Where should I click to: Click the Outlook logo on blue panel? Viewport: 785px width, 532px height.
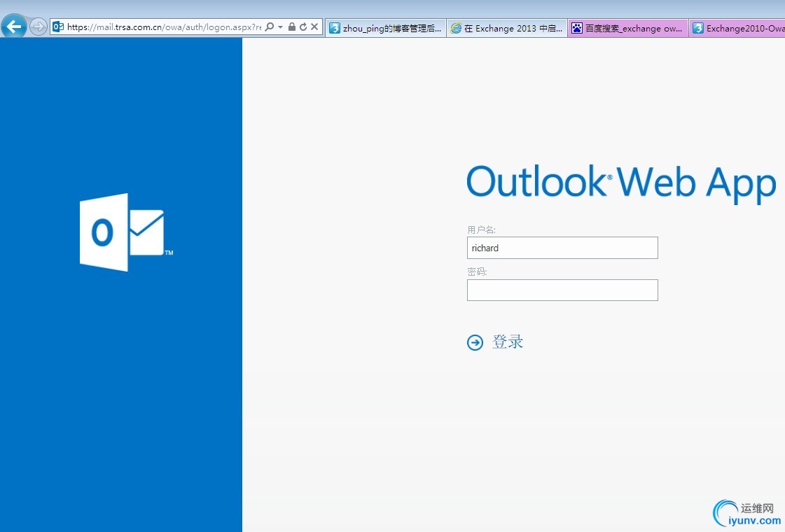[126, 232]
